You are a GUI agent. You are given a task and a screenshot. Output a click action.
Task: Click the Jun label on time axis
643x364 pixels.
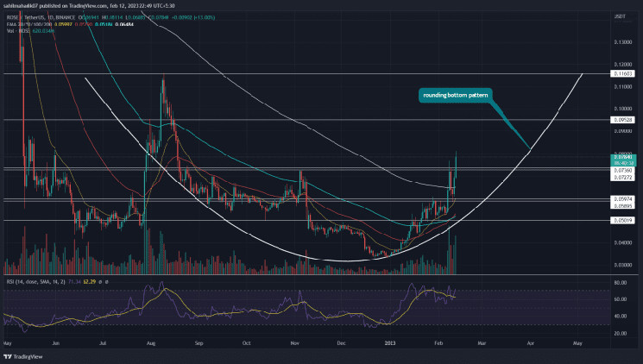[x=56, y=343]
